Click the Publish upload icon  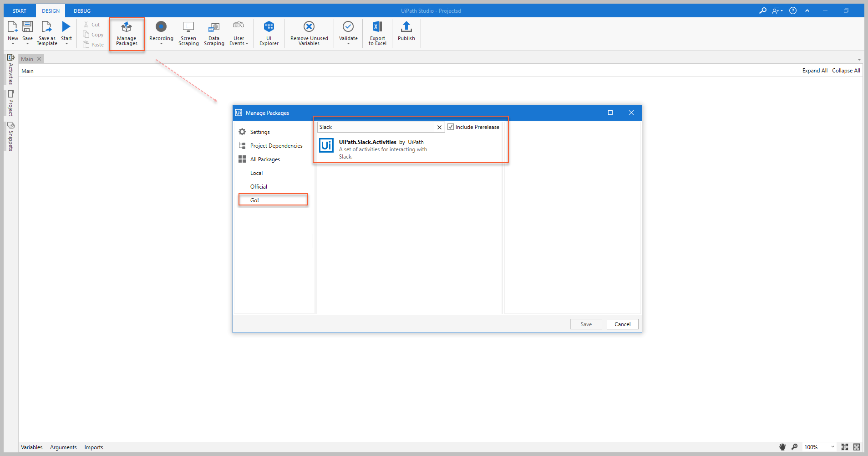406,27
